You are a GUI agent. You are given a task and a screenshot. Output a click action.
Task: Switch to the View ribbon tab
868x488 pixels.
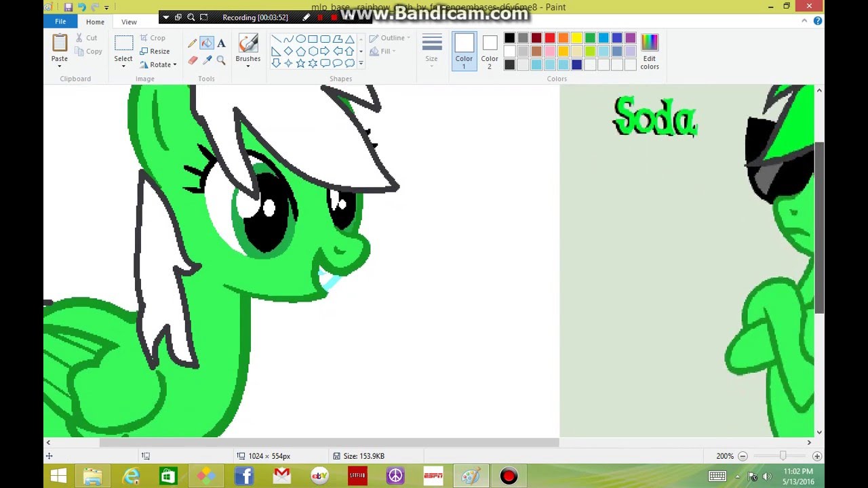coord(129,22)
